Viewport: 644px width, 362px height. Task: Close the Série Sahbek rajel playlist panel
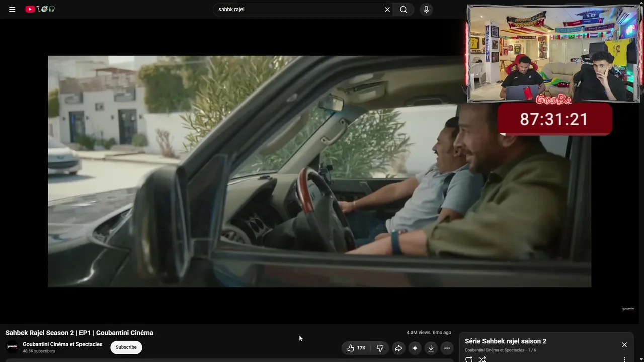[624, 345]
